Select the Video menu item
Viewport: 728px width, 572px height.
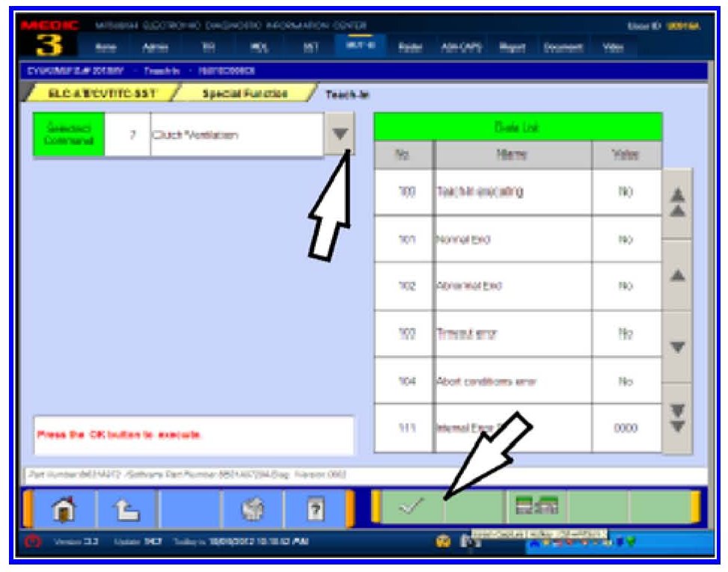[612, 47]
